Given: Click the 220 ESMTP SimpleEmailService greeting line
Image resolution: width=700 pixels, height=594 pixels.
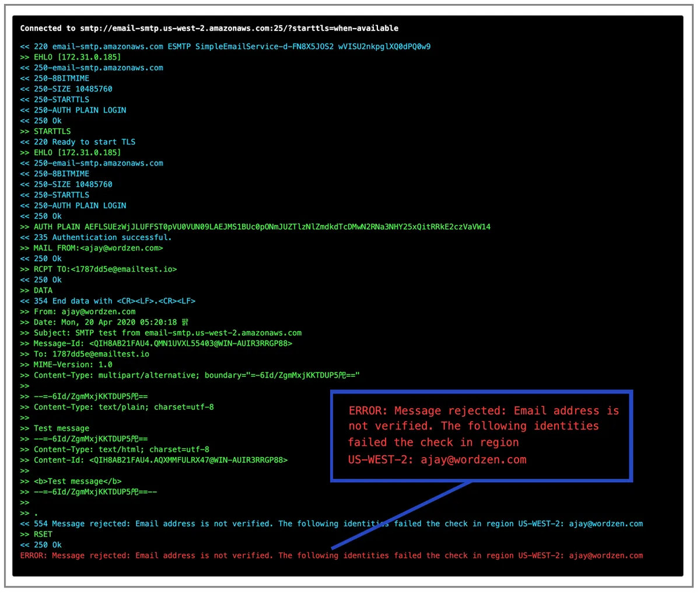Looking at the screenshot, I should (225, 47).
